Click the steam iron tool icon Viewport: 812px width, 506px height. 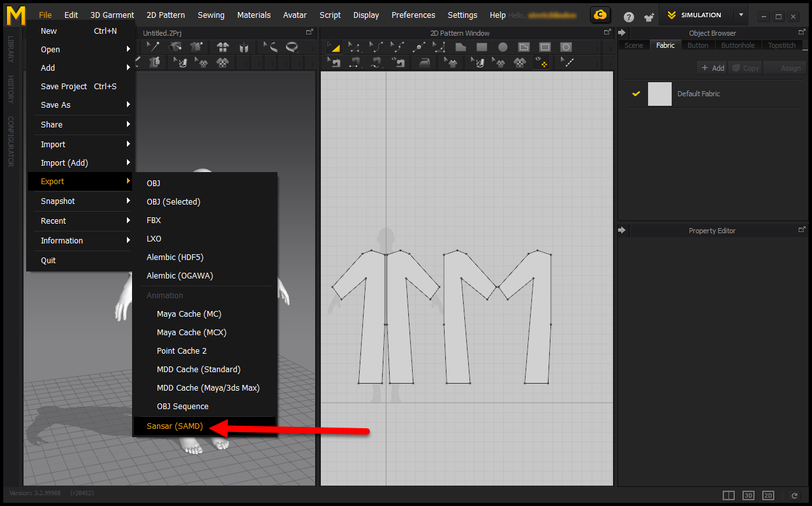[x=424, y=62]
